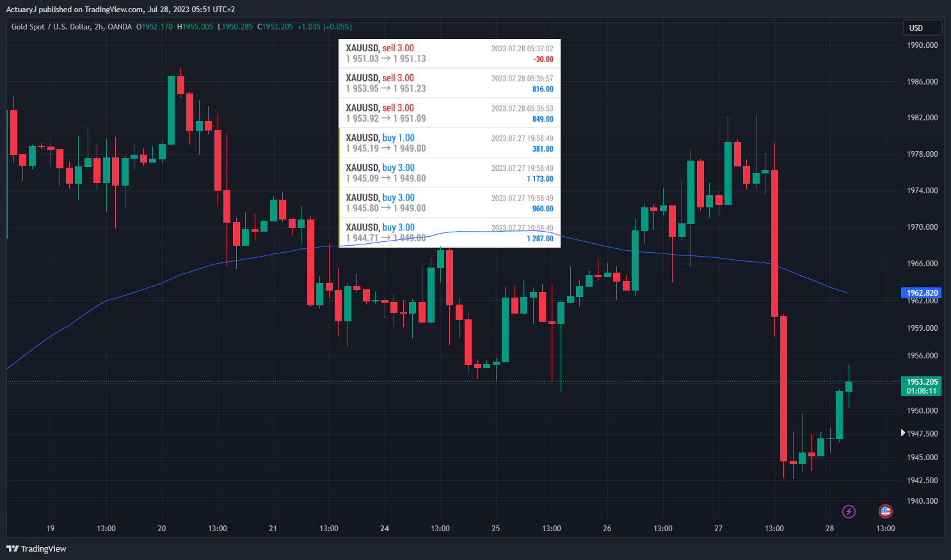Click the 1962.820 moving average price label
The width and height of the screenshot is (951, 560).
(x=922, y=293)
